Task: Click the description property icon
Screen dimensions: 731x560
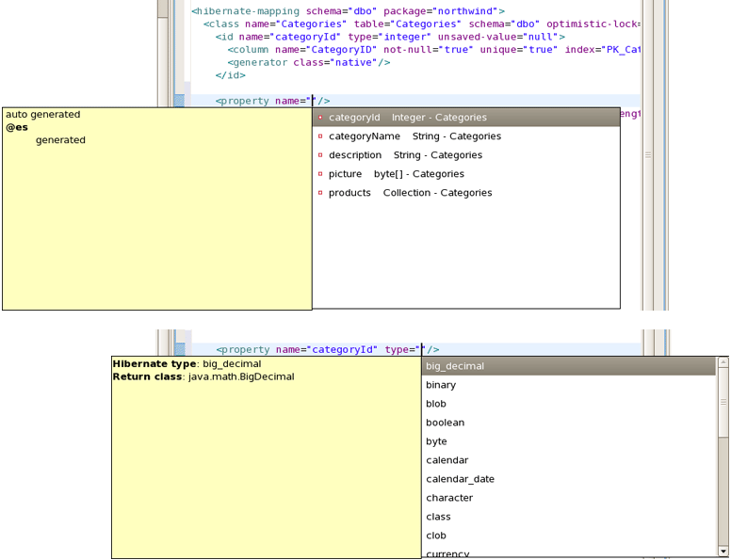Action: coord(320,155)
